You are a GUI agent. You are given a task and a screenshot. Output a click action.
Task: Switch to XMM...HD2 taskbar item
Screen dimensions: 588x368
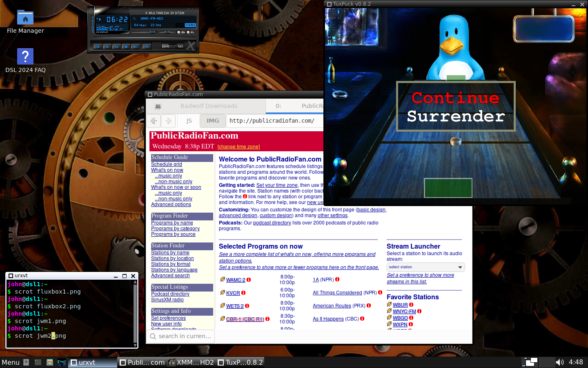coord(191,362)
